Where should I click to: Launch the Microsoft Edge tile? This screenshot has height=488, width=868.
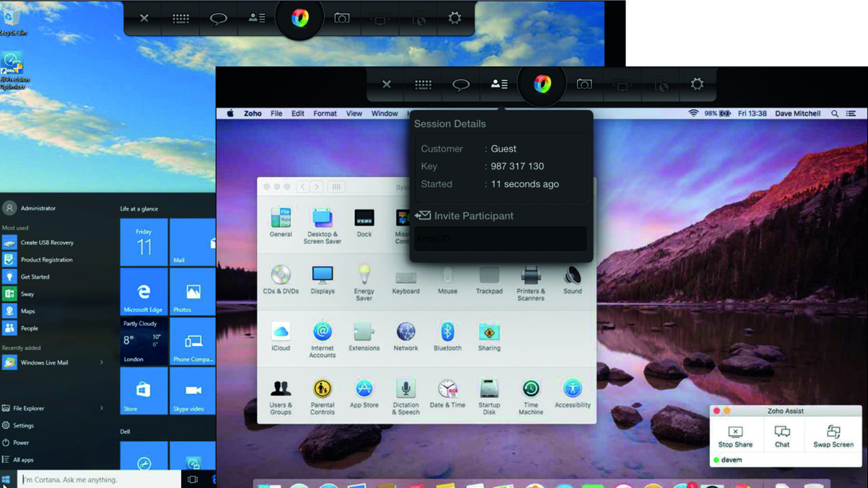[143, 292]
